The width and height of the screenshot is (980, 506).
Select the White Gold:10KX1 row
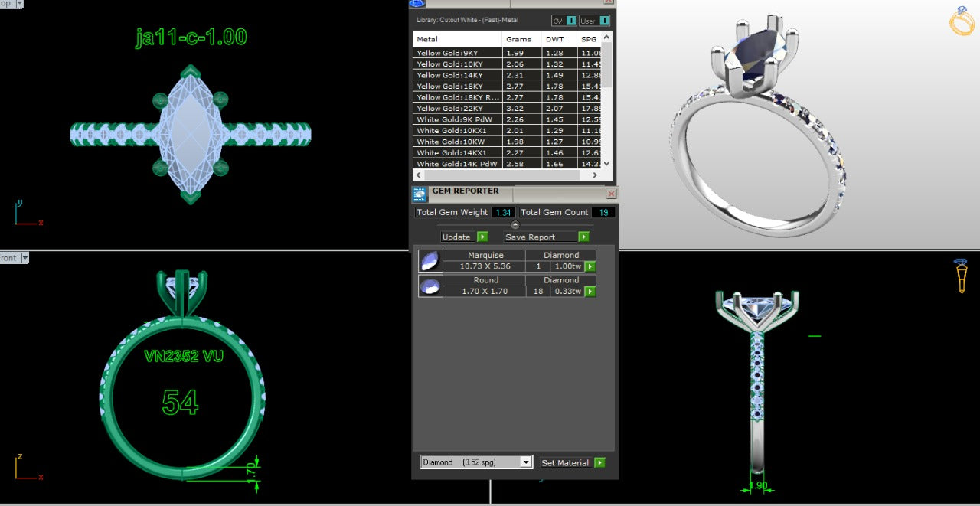point(507,131)
